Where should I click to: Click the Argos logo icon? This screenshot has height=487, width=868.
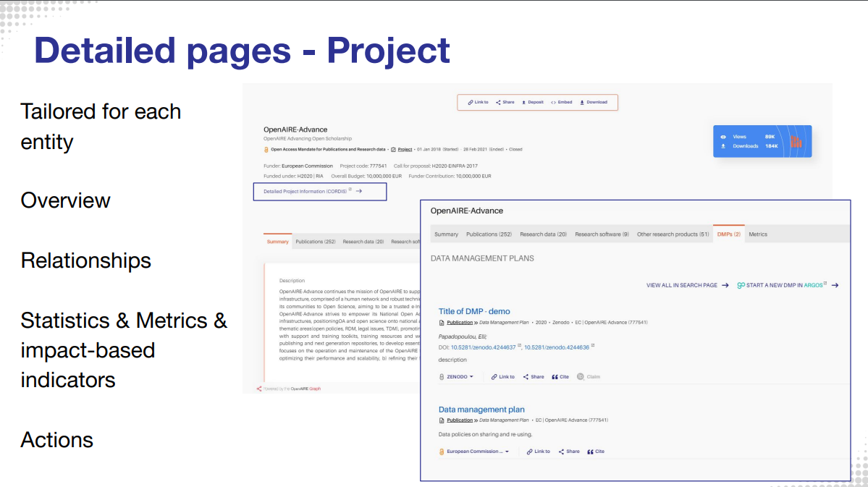coord(741,286)
